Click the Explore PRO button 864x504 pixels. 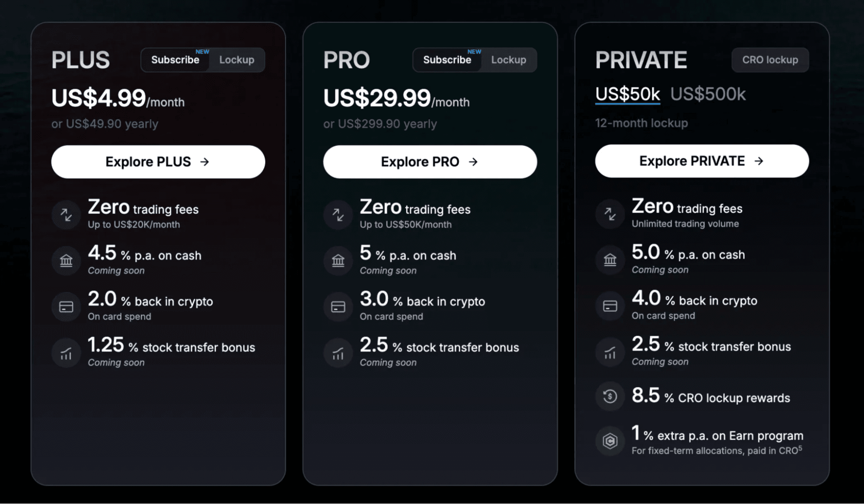coord(429,162)
